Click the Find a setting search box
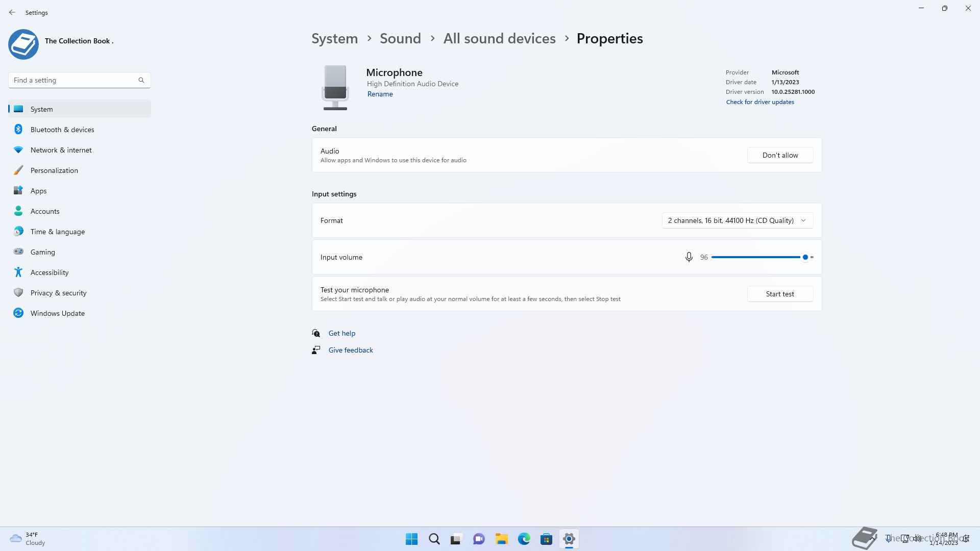The width and height of the screenshot is (980, 551). coord(74,80)
